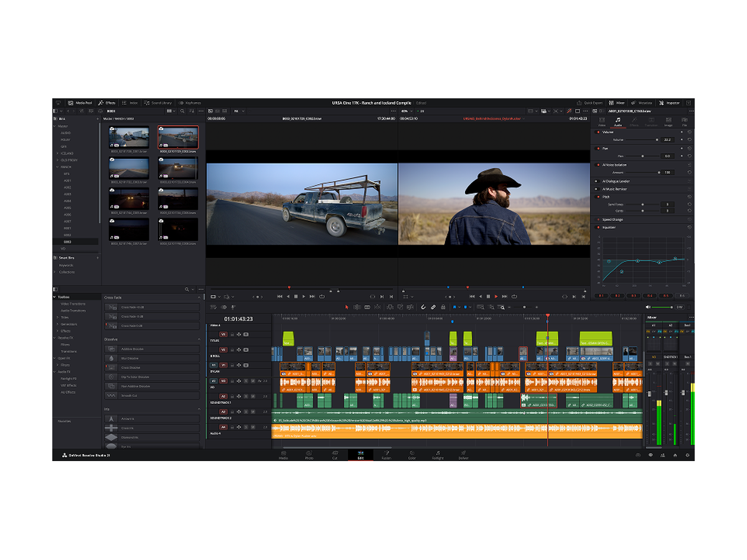Image resolution: width=747 pixels, height=560 pixels.
Task: Go to the Color page
Action: click(411, 454)
